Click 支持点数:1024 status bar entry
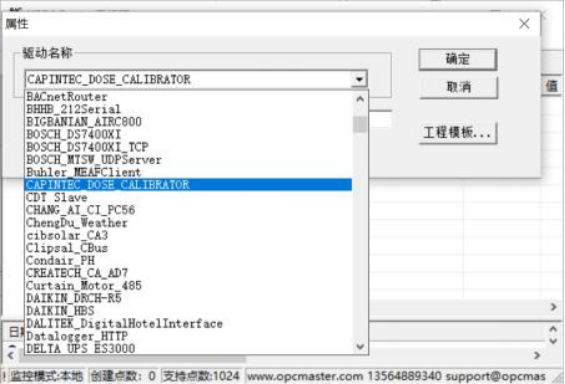Screen dimensions: 565x384 pyautogui.click(x=201, y=376)
